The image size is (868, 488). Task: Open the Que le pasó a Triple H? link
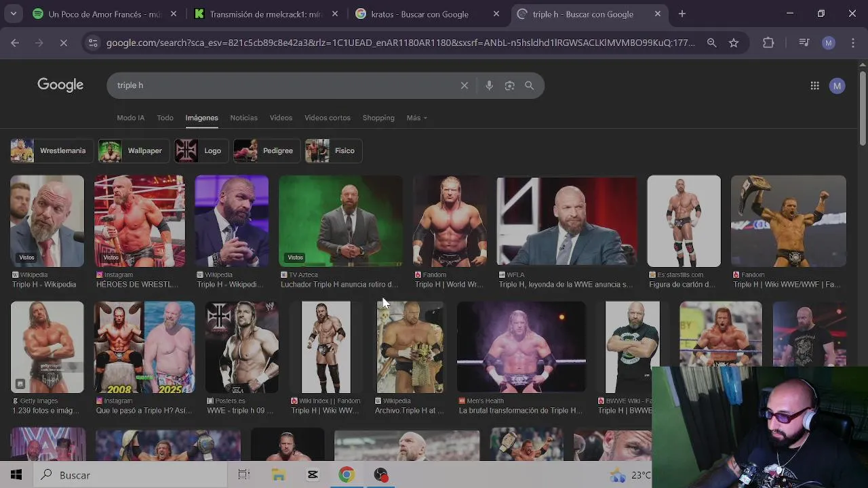coord(144,411)
